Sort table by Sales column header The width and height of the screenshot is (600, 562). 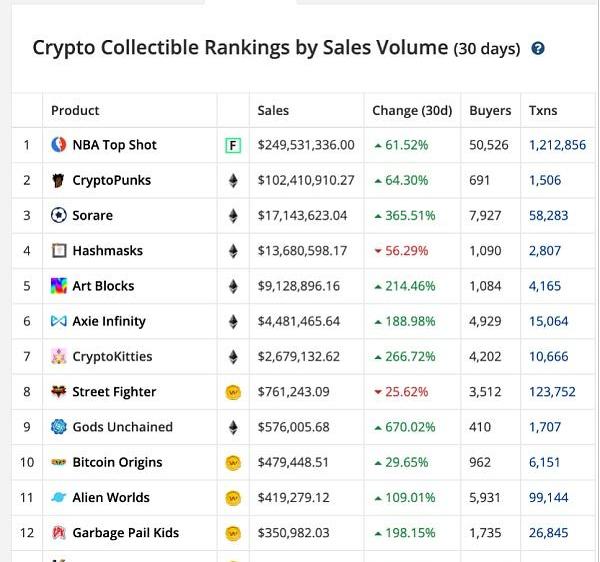pos(273,111)
